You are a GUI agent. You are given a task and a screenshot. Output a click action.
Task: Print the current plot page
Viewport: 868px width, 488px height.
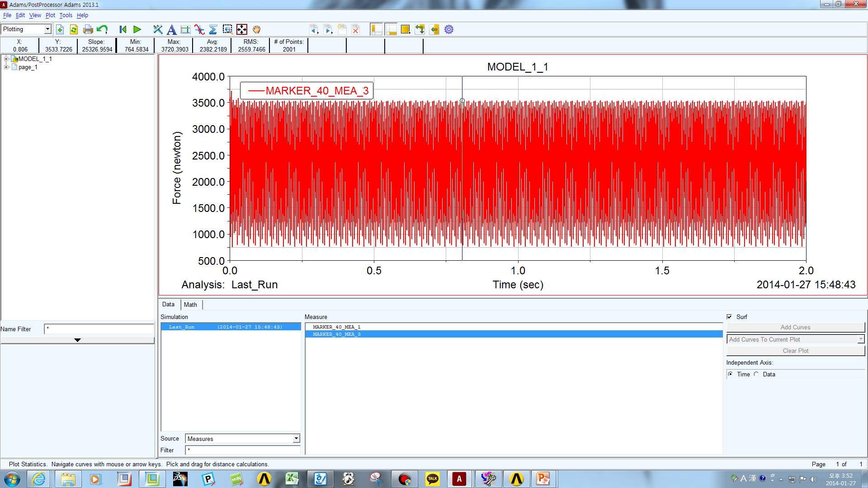[x=88, y=30]
